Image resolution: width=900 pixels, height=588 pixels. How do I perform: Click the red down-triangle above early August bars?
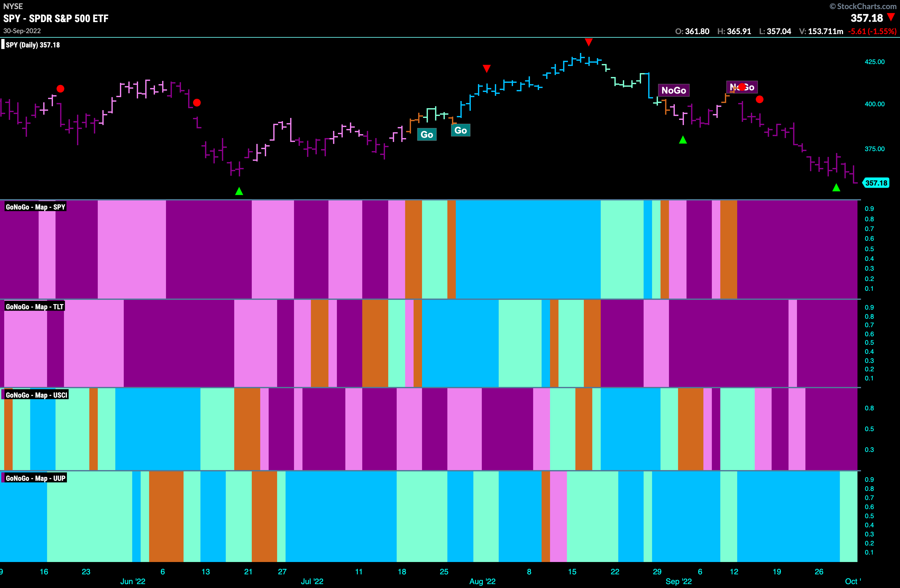click(487, 69)
